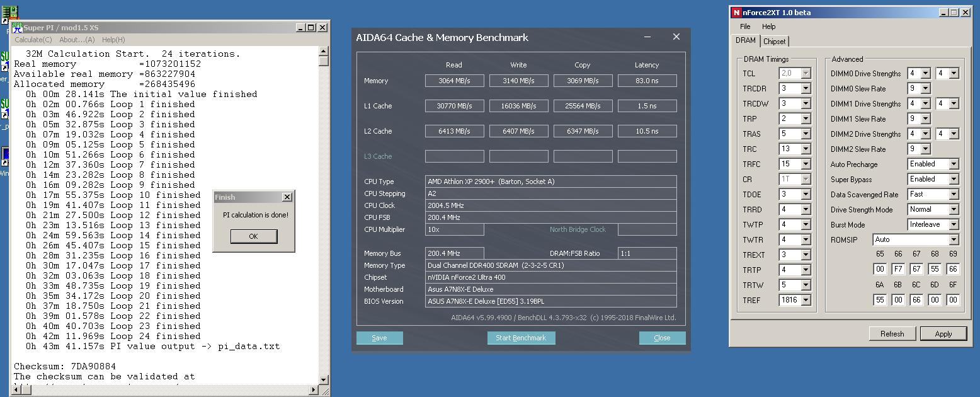Switch to the DRAM tab
980x397 pixels.
[746, 40]
